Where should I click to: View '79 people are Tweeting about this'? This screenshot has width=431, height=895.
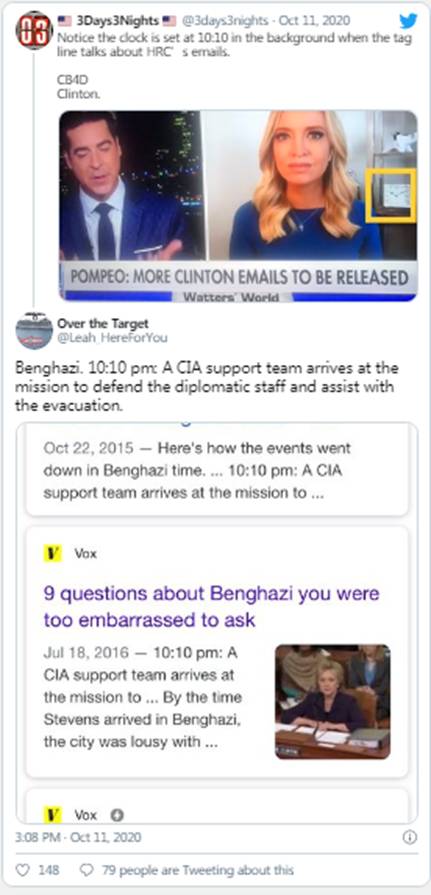coord(198,870)
